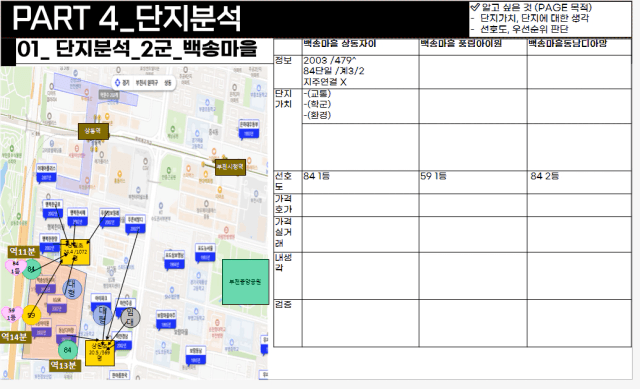Click the 01_ 단지분석_2군_백송마을 subtitle
Screen dimensions: 640x389
(137, 49)
